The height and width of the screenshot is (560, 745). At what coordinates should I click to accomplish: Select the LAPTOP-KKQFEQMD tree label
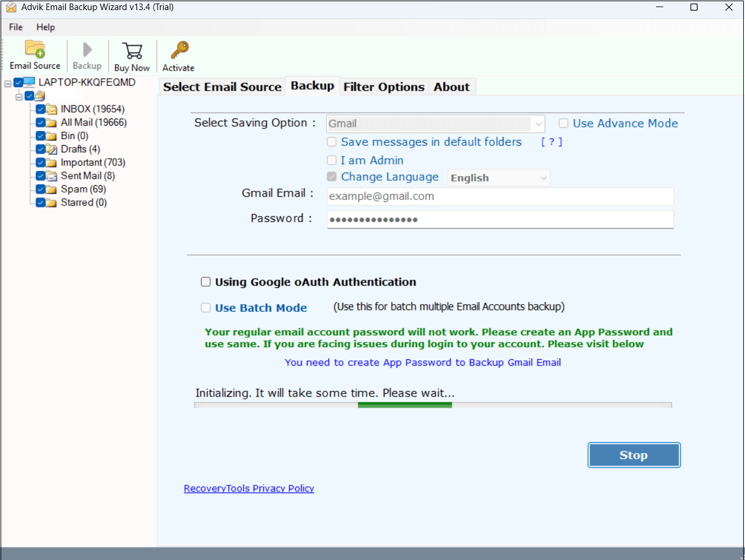coord(87,82)
